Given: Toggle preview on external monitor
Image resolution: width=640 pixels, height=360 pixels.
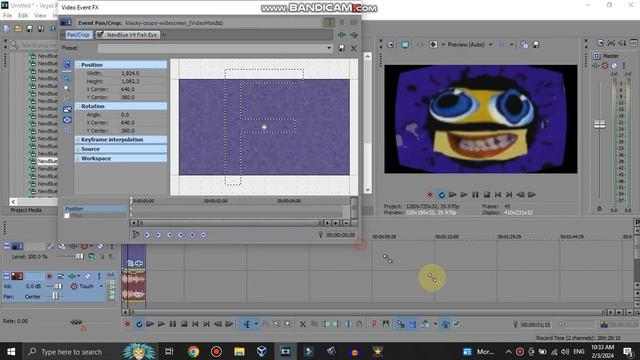Looking at the screenshot, I should point(405,44).
